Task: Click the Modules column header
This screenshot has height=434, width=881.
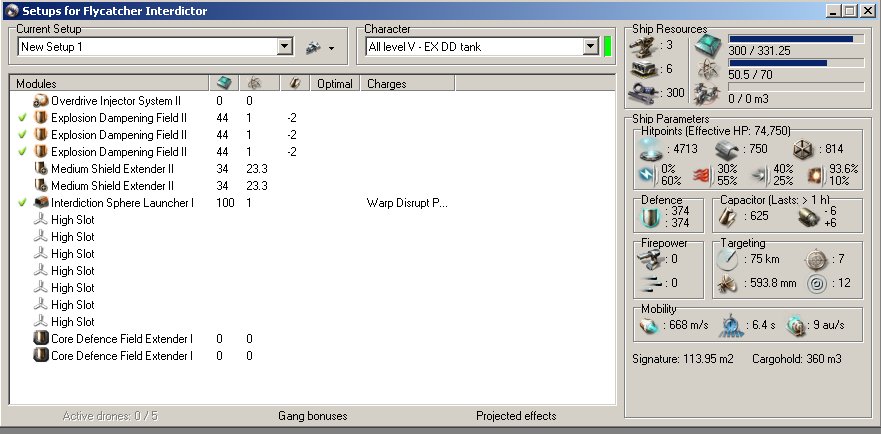Action: coord(110,84)
